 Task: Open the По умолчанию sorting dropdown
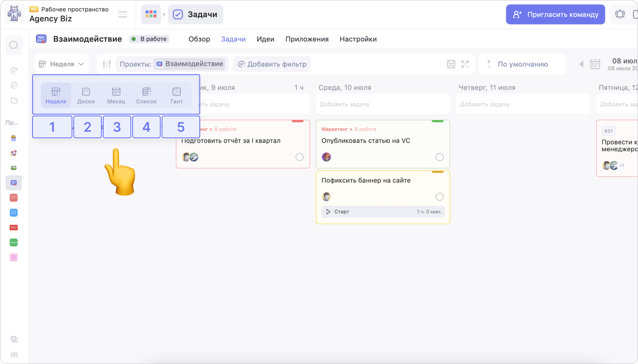pyautogui.click(x=522, y=64)
